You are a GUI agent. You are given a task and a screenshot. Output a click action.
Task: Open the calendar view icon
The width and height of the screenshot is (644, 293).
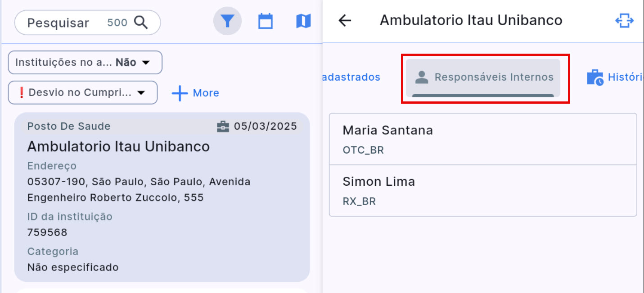266,21
